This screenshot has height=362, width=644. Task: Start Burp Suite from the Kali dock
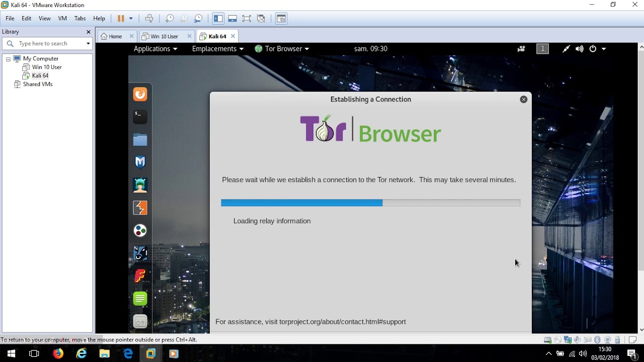pyautogui.click(x=140, y=208)
